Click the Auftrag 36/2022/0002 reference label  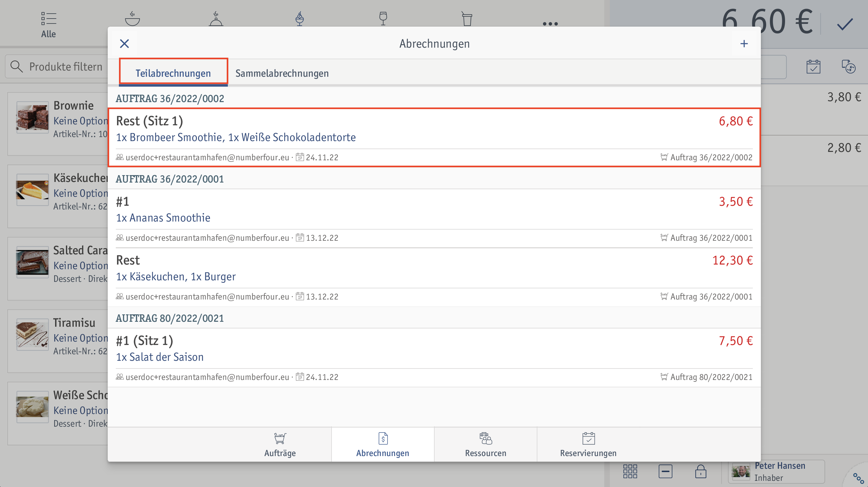tap(706, 157)
